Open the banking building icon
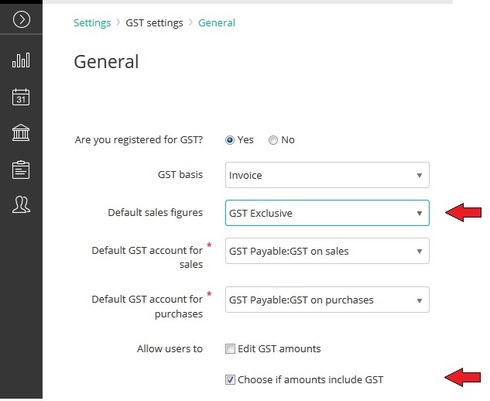 point(21,133)
